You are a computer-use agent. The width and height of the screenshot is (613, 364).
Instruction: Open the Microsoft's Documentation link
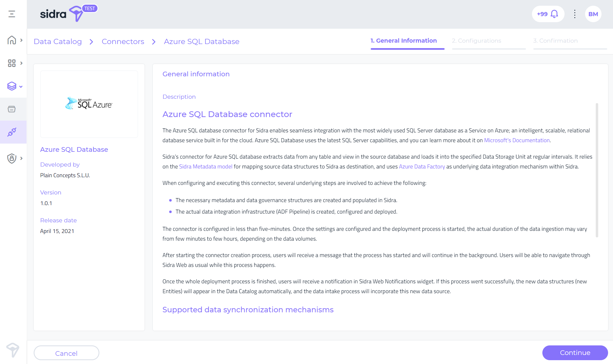(517, 140)
